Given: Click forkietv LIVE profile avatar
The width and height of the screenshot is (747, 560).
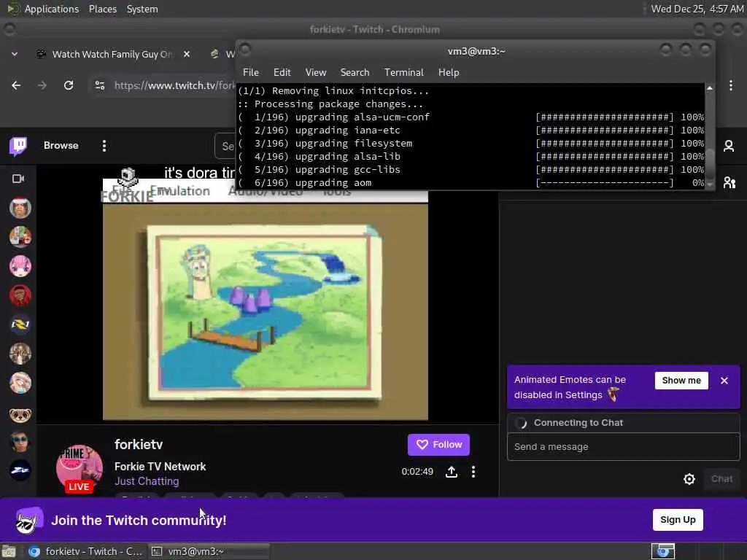Looking at the screenshot, I should [79, 469].
